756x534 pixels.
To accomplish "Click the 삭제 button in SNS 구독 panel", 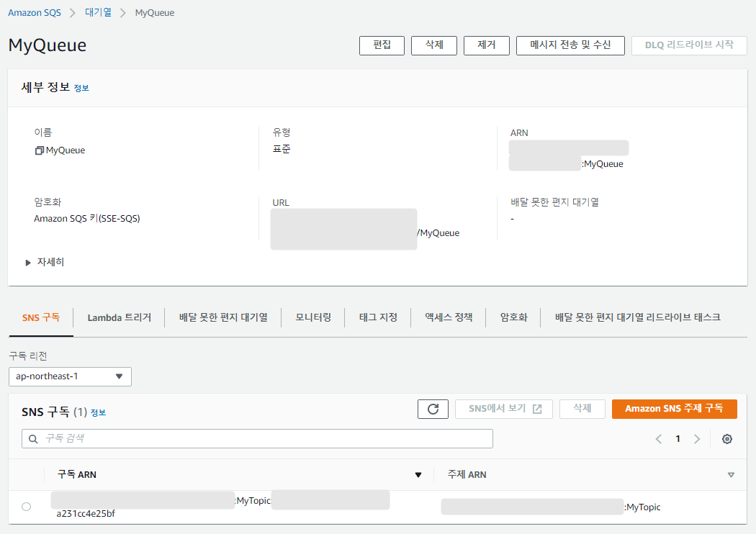I will coord(582,409).
